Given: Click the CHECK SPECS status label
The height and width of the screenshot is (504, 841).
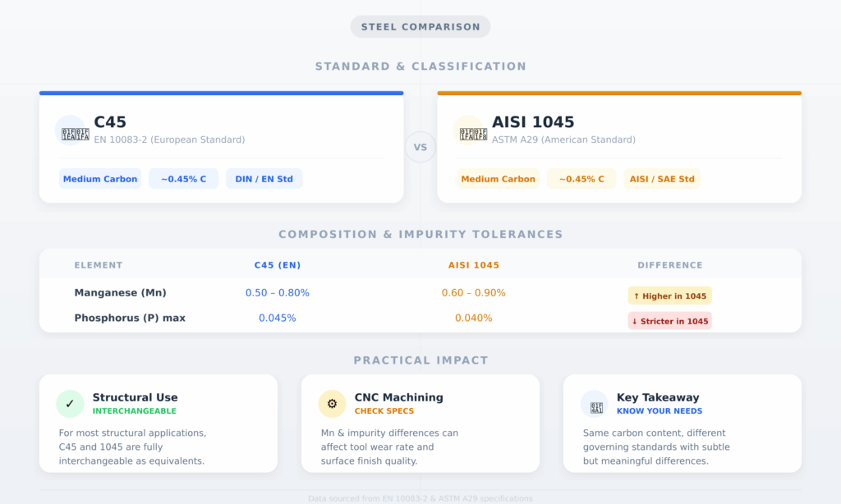Looking at the screenshot, I should pyautogui.click(x=384, y=411).
